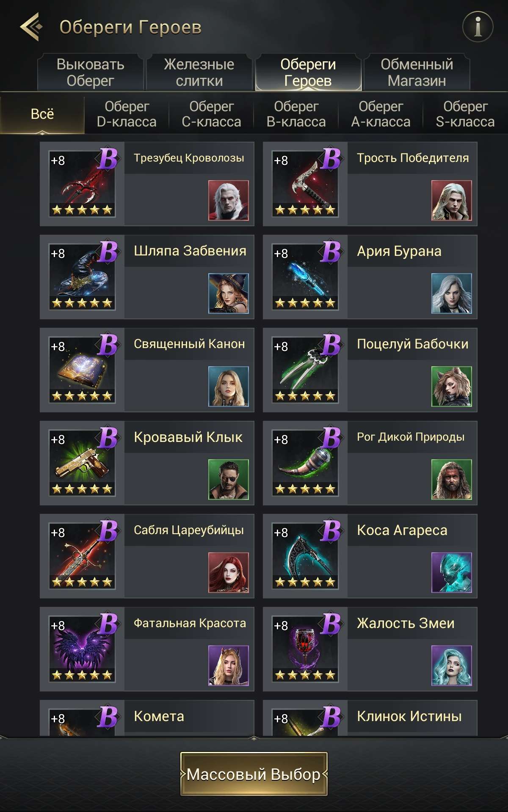Go back with the arrow icon

pos(31,27)
